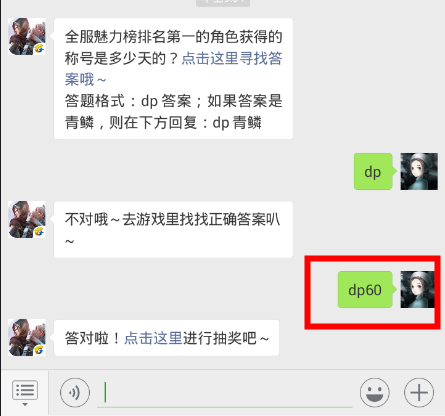This screenshot has height=416, width=445.
Task: Open 点击这里 lottery draw link
Action: click(x=153, y=338)
